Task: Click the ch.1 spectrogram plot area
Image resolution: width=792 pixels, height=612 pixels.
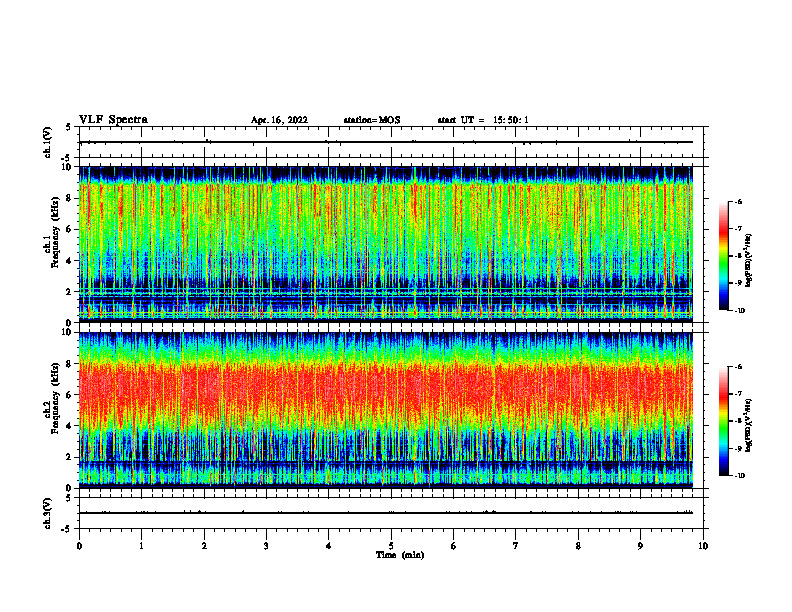Action: pos(385,244)
